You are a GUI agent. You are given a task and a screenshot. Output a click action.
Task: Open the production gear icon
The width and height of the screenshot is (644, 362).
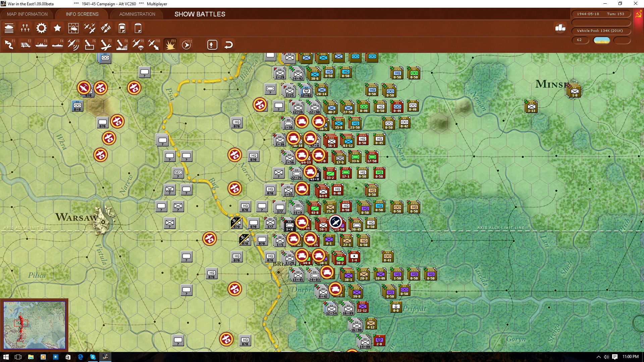tap(41, 28)
